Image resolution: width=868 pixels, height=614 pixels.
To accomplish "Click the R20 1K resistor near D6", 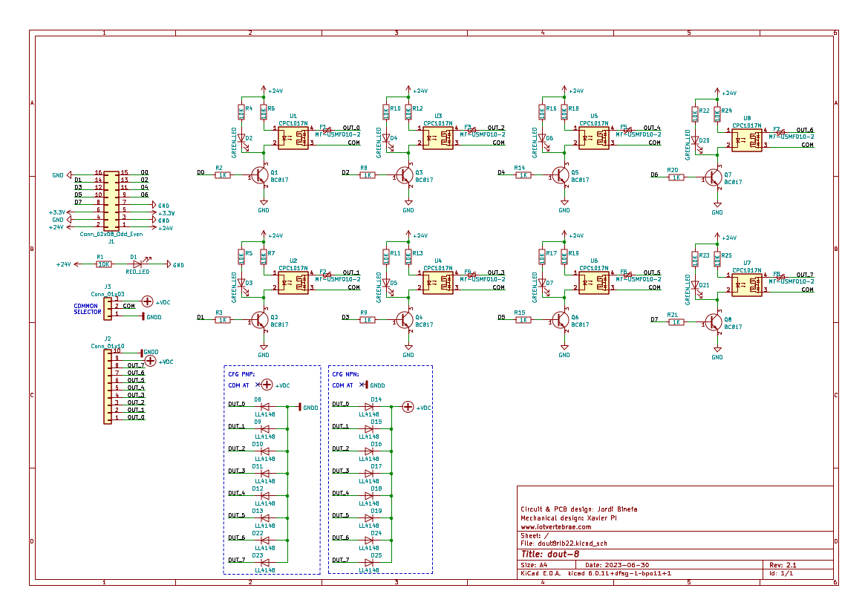I will (676, 177).
